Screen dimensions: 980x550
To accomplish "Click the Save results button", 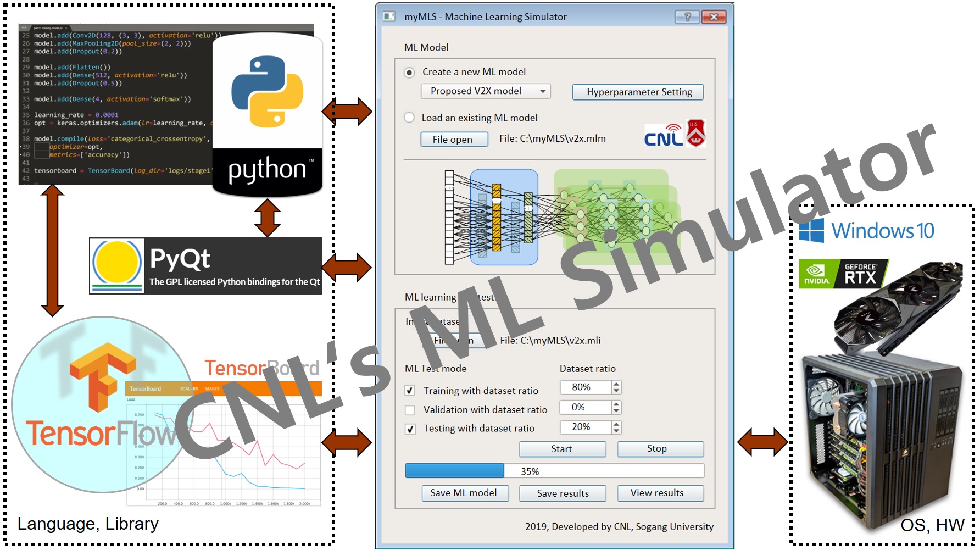I will tap(563, 493).
